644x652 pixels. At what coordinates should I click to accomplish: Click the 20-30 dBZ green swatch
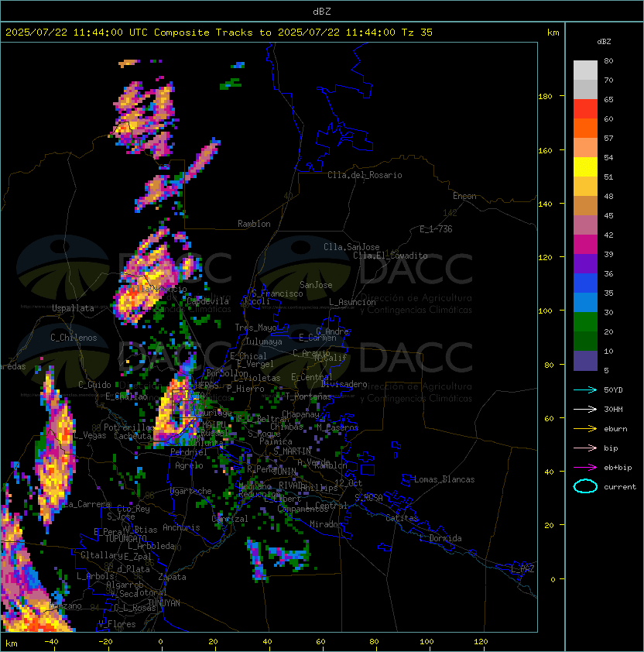click(x=585, y=322)
